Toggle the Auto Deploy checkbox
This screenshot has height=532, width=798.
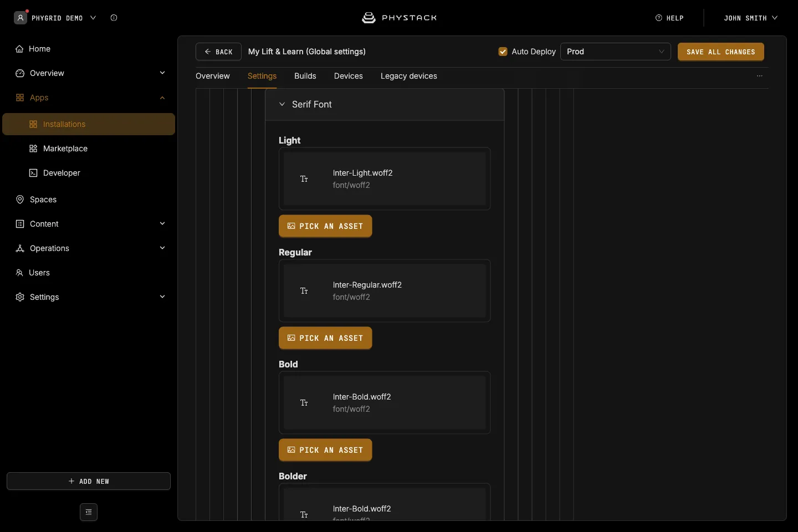503,52
